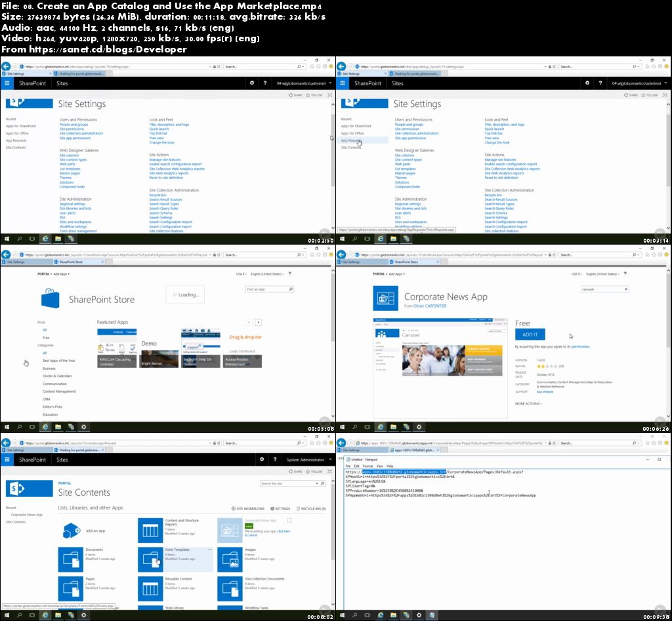Switch to the SharePoint Store browser tab in the 00:05:08 frame
The height and width of the screenshot is (621, 672).
(x=79, y=262)
